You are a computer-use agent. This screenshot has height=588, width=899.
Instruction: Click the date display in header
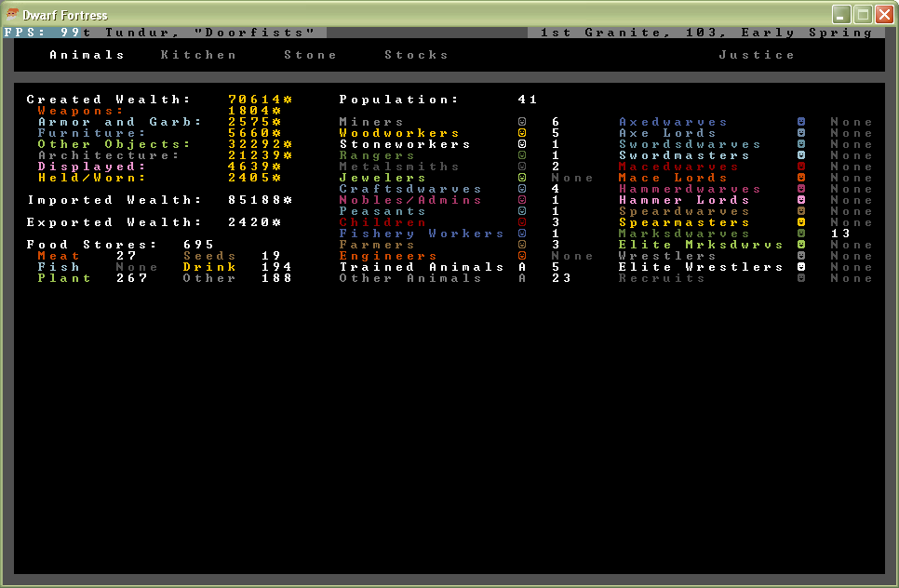click(706, 33)
